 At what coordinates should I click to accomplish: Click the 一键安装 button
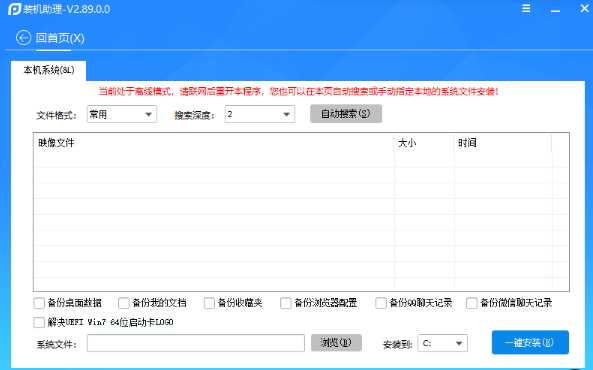point(530,342)
